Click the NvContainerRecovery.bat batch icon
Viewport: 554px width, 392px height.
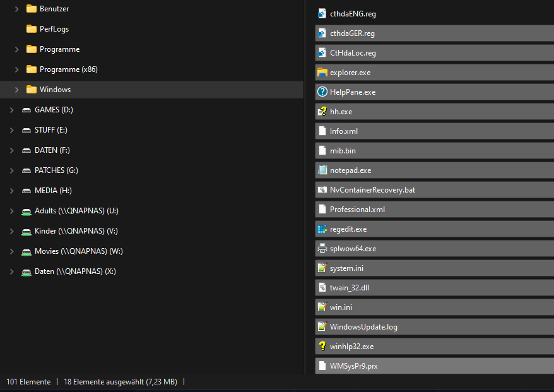tap(322, 190)
